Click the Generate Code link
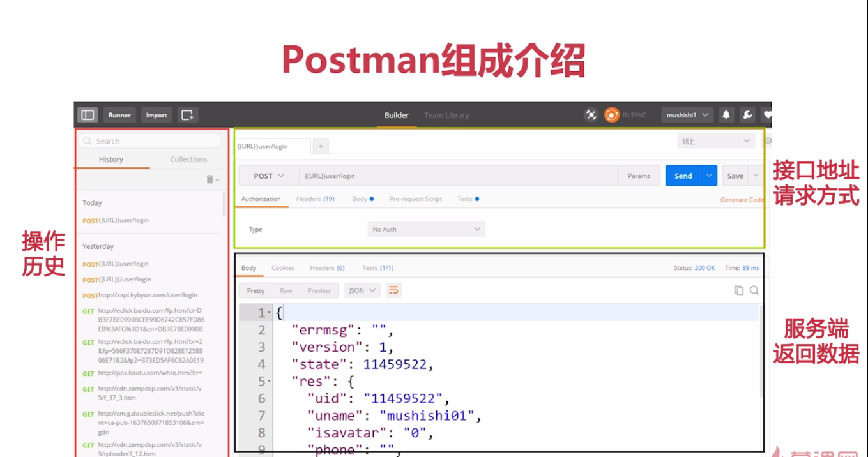This screenshot has height=457, width=868. click(x=742, y=200)
